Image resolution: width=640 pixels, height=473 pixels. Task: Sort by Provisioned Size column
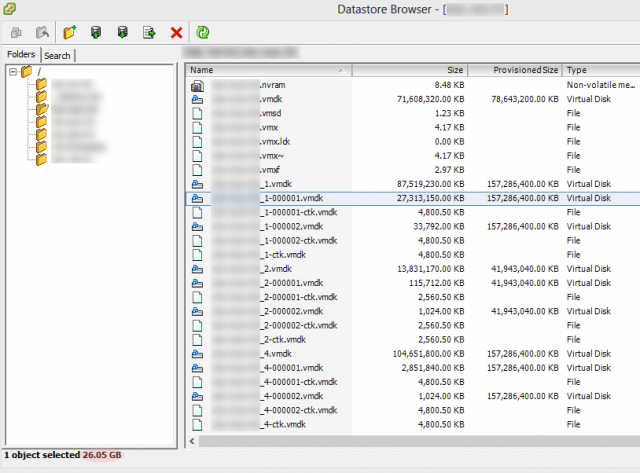[x=514, y=71]
